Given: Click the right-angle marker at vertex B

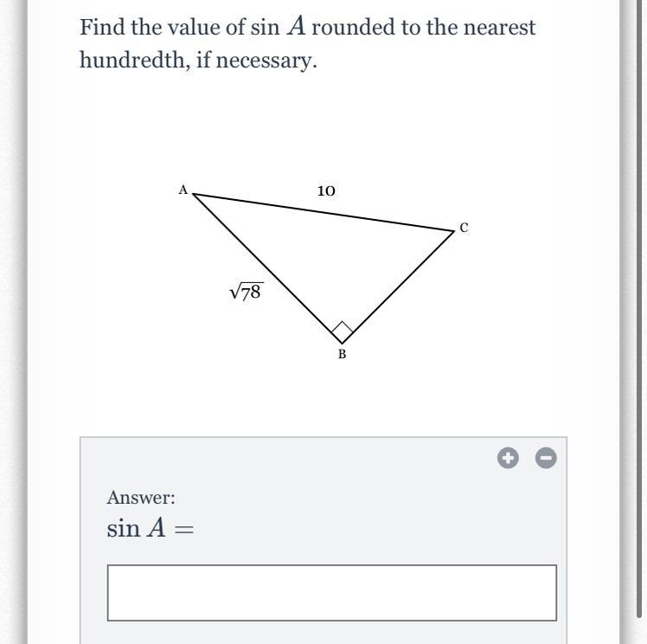Looking at the screenshot, I should point(343,332).
